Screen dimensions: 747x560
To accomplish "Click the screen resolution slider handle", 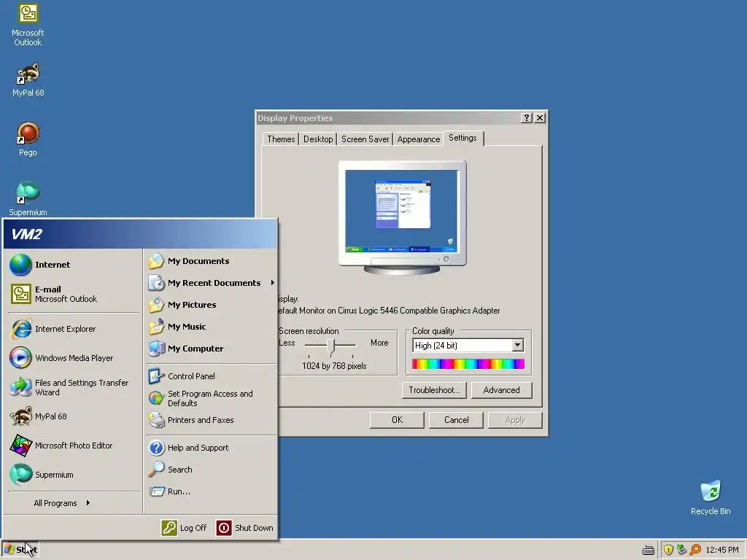I will coord(331,346).
